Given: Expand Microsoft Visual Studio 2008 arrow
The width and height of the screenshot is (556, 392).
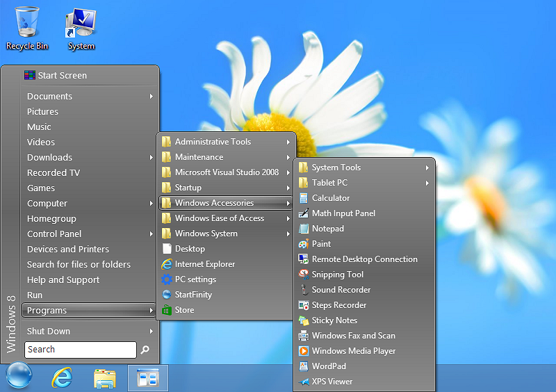Looking at the screenshot, I should click(x=288, y=172).
